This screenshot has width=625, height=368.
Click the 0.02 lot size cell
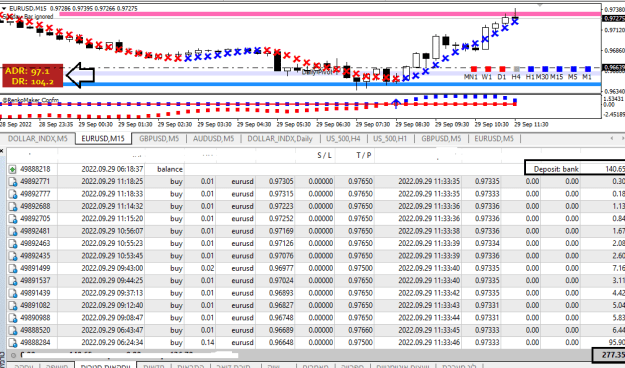(207, 269)
